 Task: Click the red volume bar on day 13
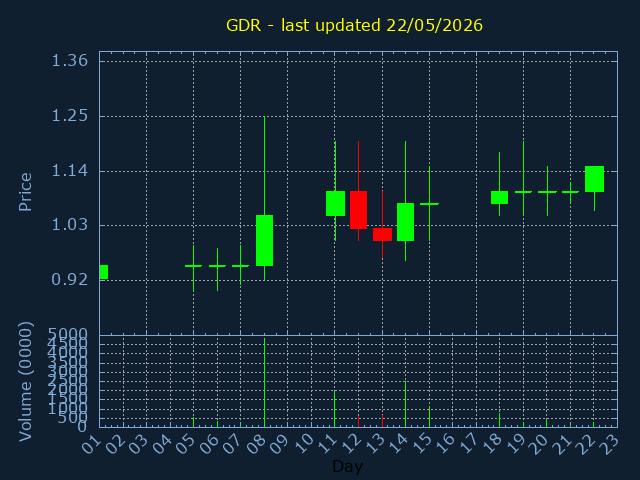coord(382,421)
